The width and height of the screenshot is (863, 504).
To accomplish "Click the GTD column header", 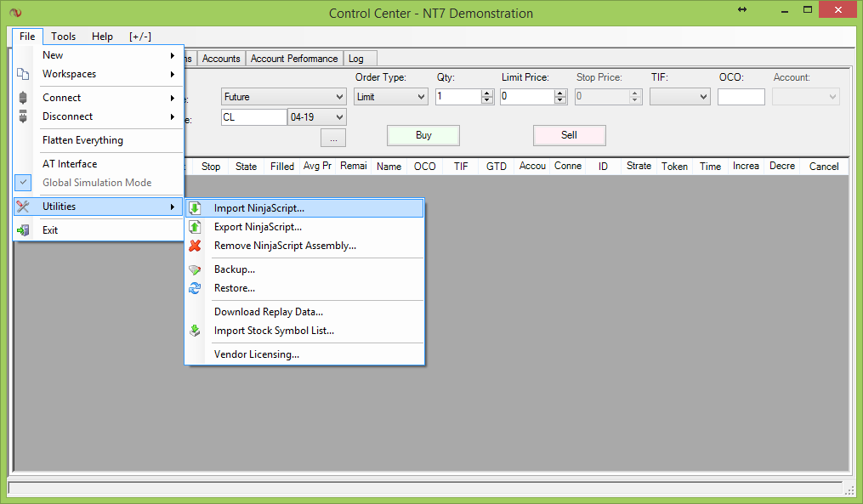I will [497, 167].
